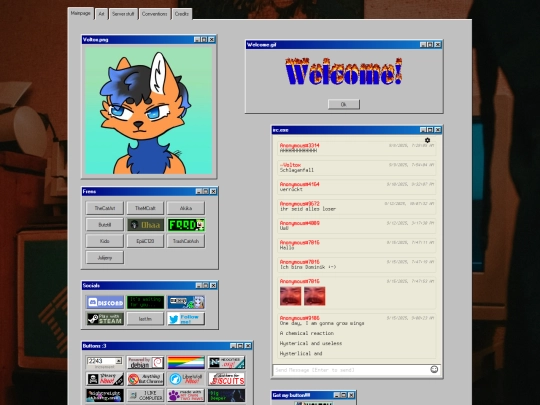Open the last.fm button in Socials
Image resolution: width=540 pixels, height=405 pixels.
click(x=145, y=319)
